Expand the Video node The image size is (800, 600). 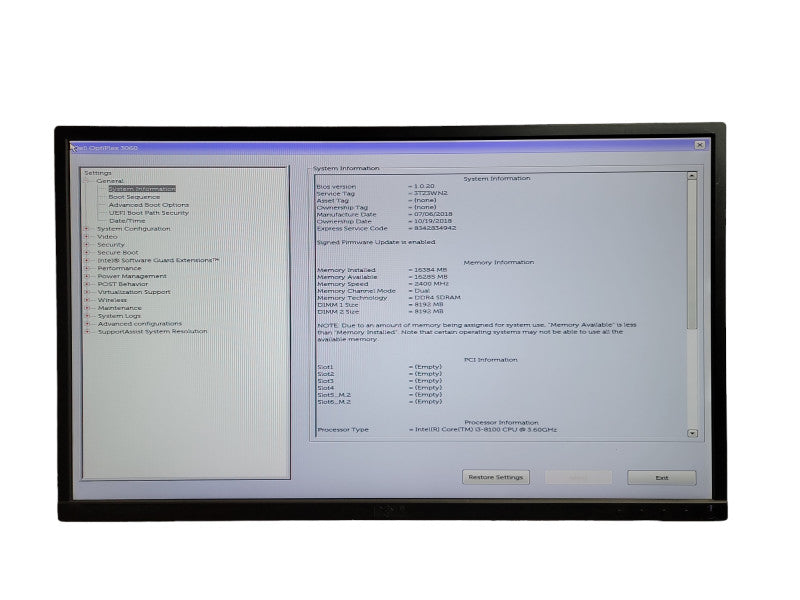(x=87, y=237)
